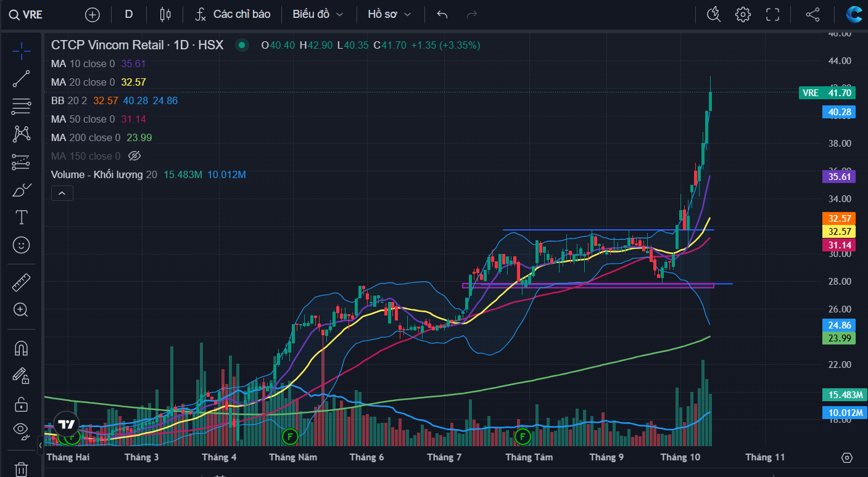This screenshot has width=868, height=477.
Task: Select the zoom in tool
Action: coord(22,310)
